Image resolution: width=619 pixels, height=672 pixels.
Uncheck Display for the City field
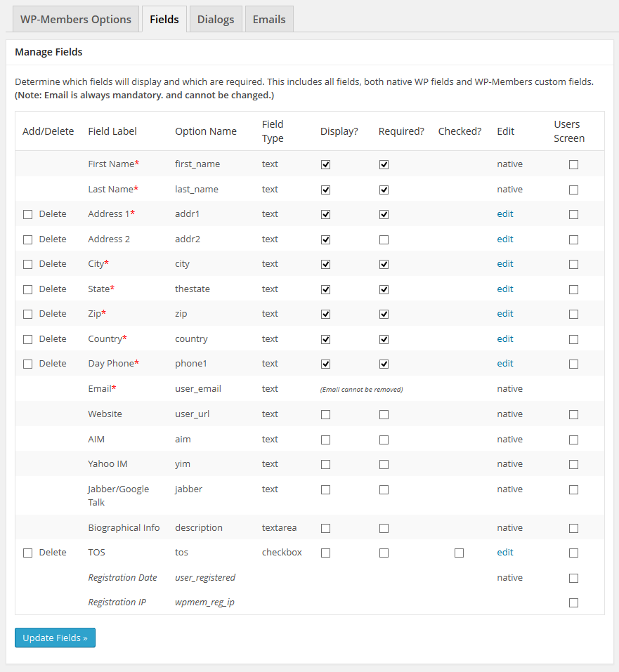point(325,264)
